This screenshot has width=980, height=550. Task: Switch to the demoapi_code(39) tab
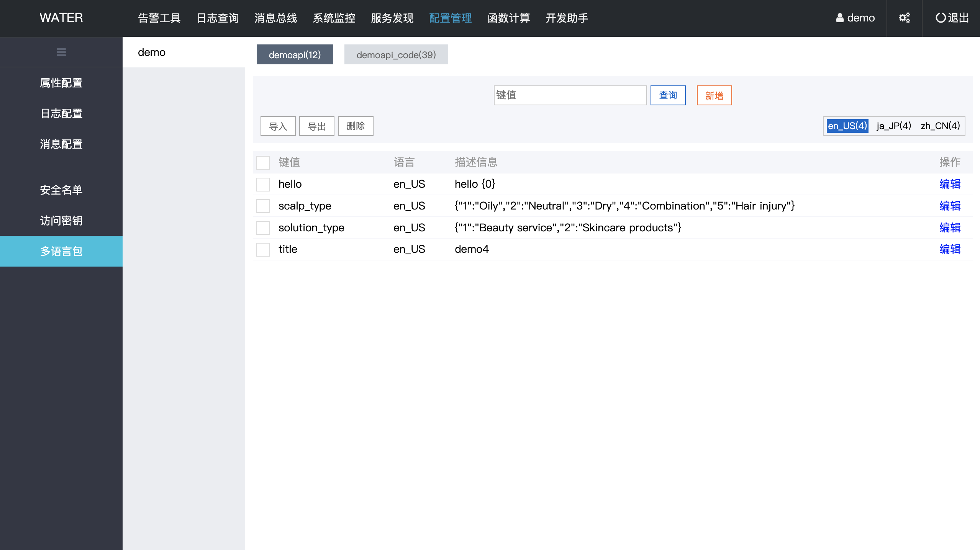click(396, 54)
